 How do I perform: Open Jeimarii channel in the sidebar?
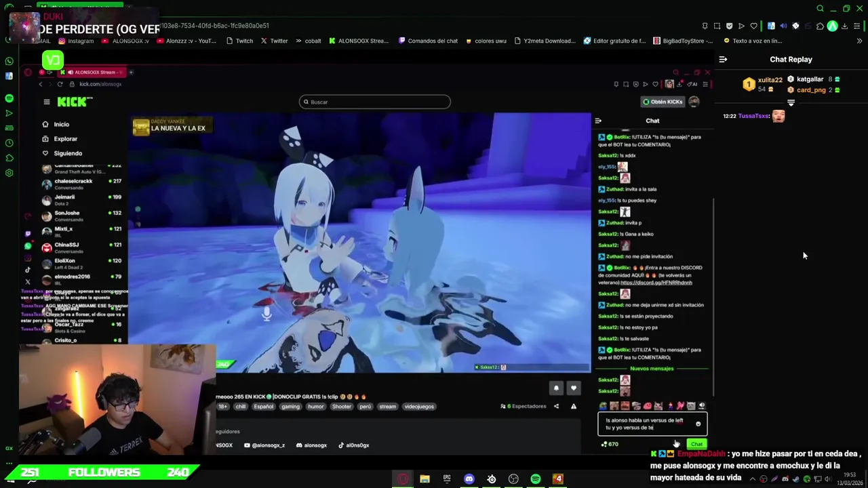[x=81, y=200]
